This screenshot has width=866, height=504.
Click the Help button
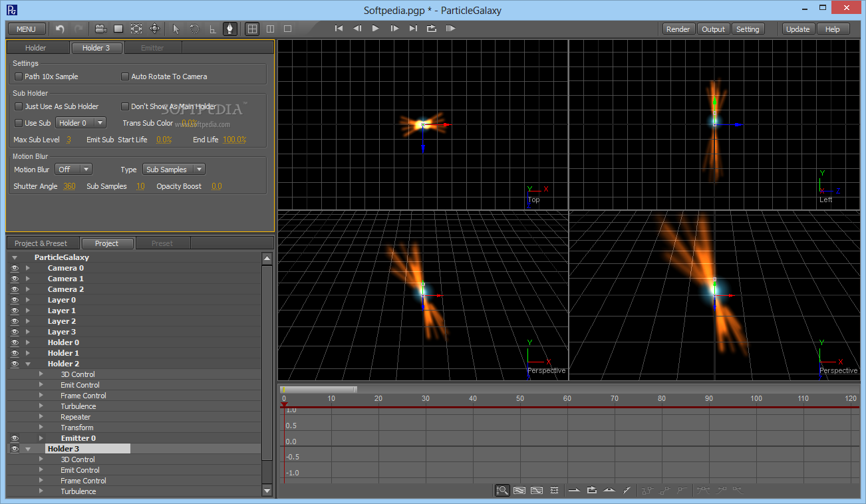point(833,29)
